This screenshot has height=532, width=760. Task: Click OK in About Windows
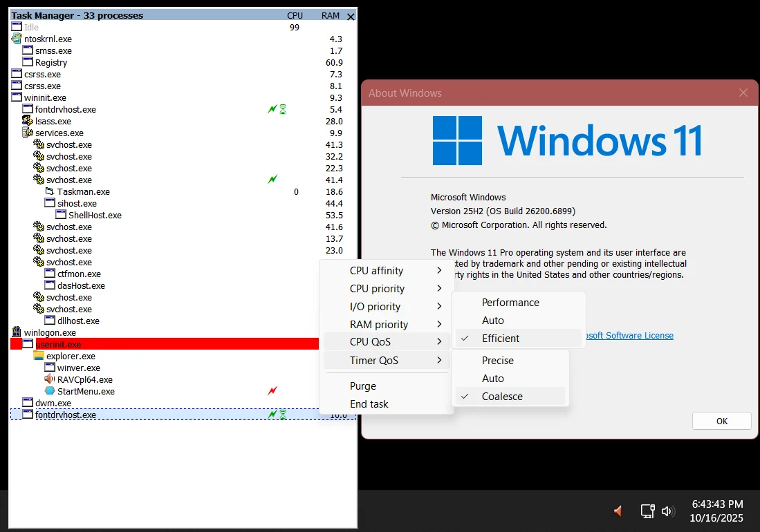[722, 421]
